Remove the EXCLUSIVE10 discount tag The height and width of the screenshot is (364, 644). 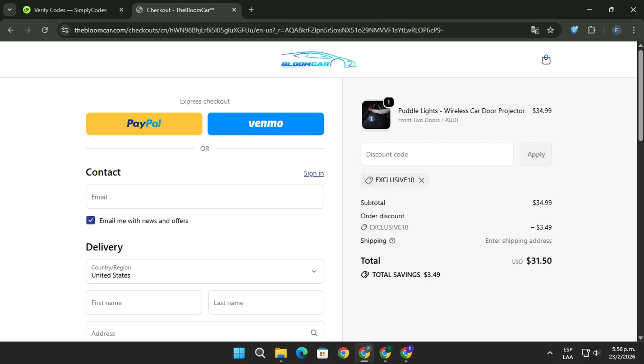click(422, 180)
